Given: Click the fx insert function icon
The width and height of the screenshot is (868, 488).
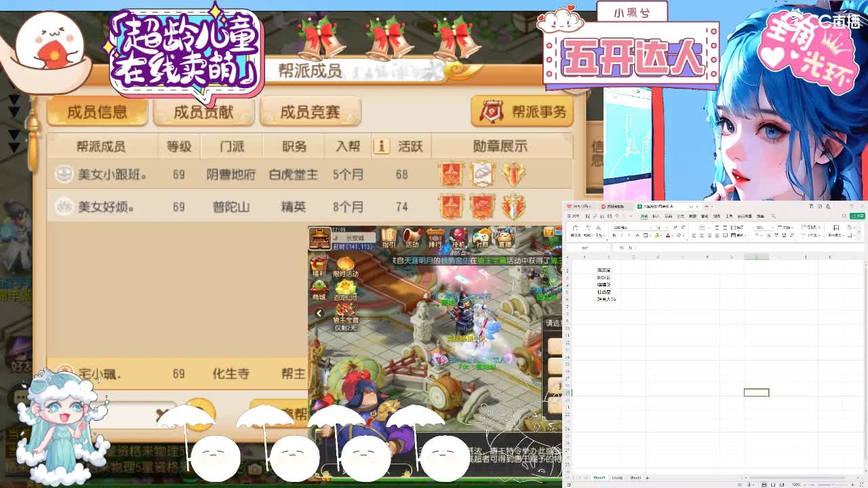Looking at the screenshot, I should [631, 247].
